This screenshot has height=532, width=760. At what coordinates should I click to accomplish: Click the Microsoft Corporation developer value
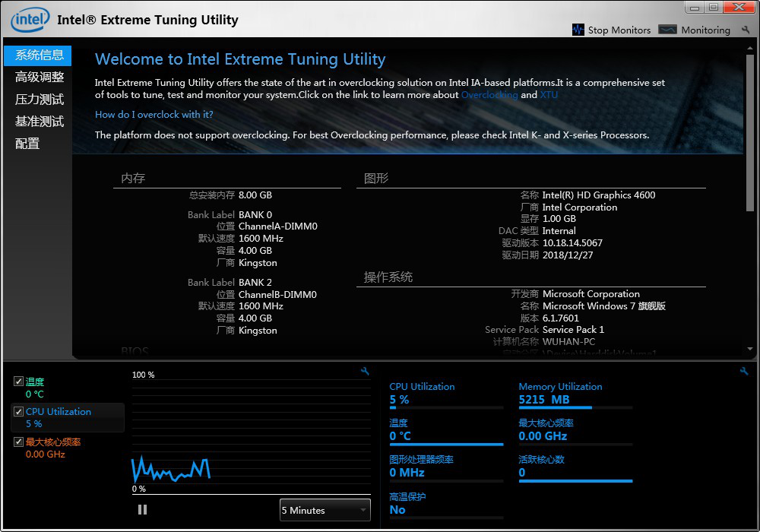coord(591,294)
